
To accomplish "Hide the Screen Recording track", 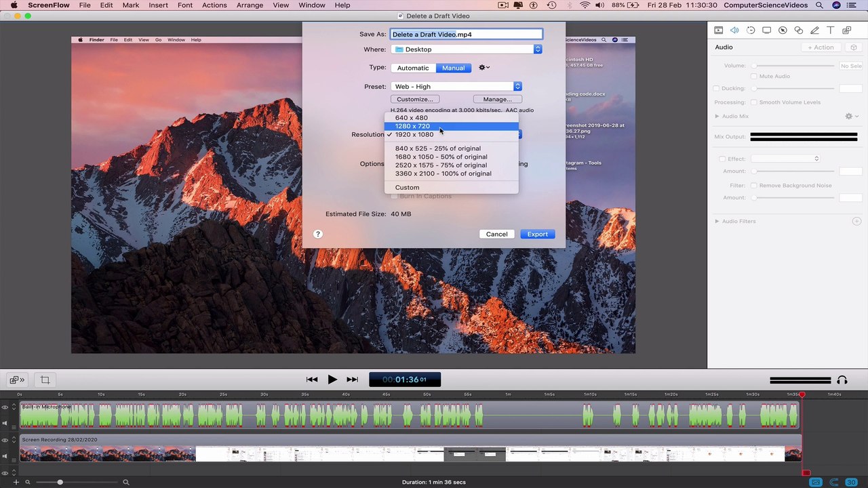I will pyautogui.click(x=5, y=441).
